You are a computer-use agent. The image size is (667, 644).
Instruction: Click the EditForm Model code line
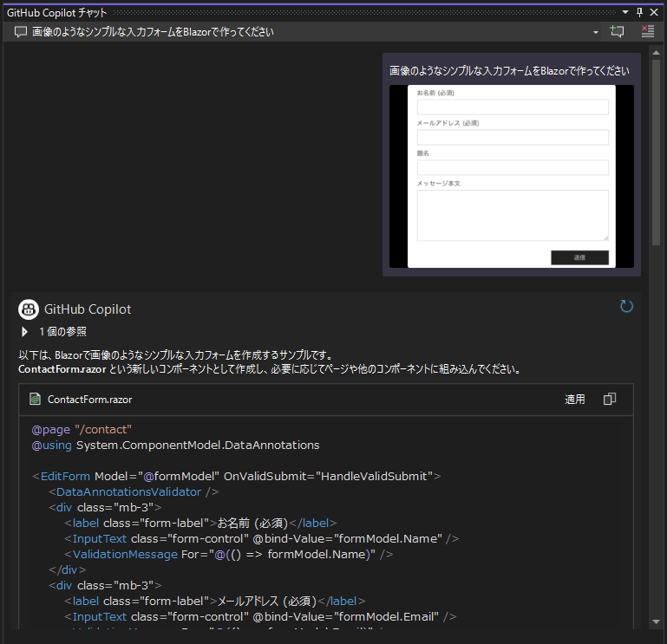click(236, 476)
